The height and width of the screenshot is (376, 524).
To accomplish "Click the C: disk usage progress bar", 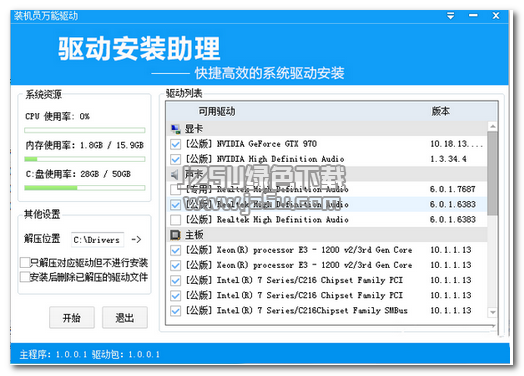I will point(85,188).
